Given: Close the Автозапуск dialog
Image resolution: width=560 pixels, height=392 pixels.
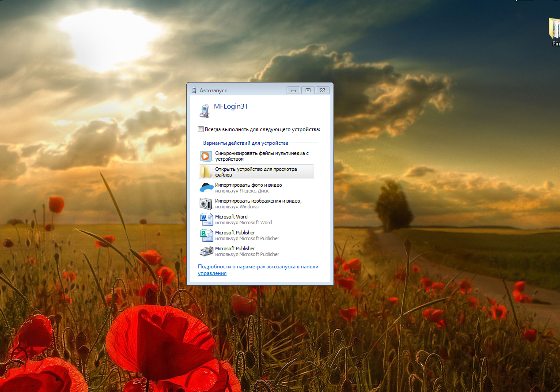Looking at the screenshot, I should 322,90.
